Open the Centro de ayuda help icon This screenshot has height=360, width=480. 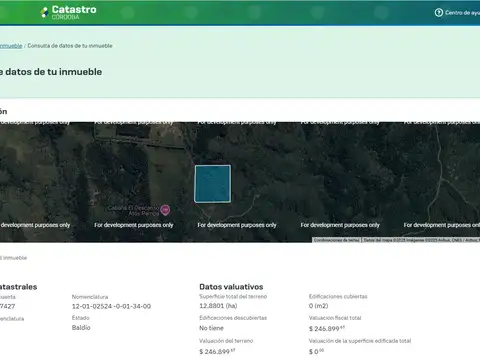[x=439, y=13]
